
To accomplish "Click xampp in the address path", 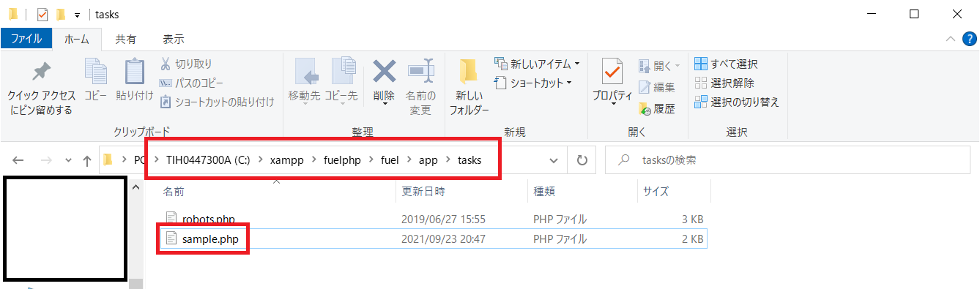I will [286, 159].
